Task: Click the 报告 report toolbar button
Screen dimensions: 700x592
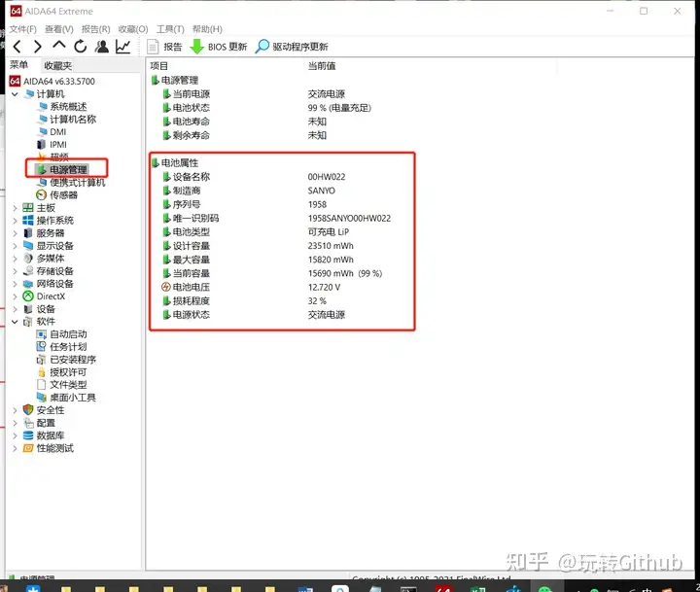Action: tap(164, 47)
